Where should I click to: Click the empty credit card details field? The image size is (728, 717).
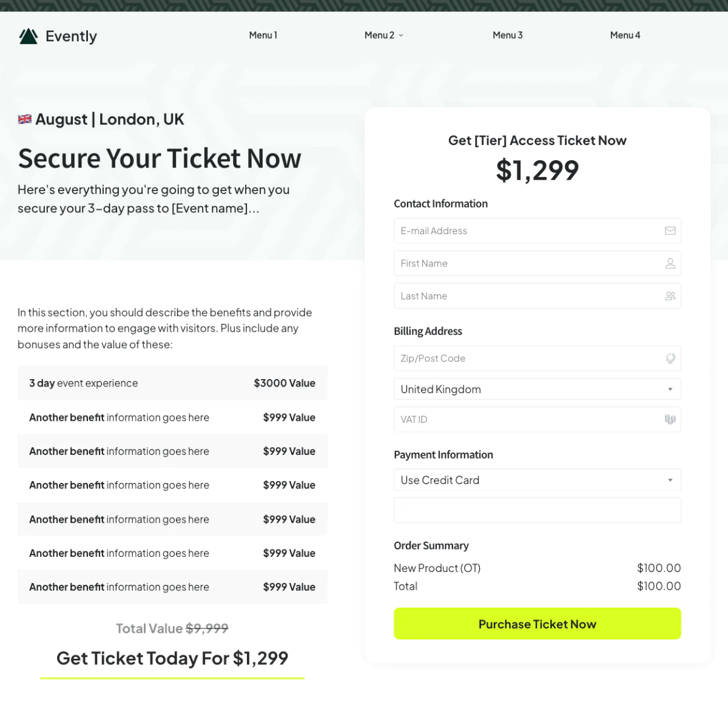[538, 510]
